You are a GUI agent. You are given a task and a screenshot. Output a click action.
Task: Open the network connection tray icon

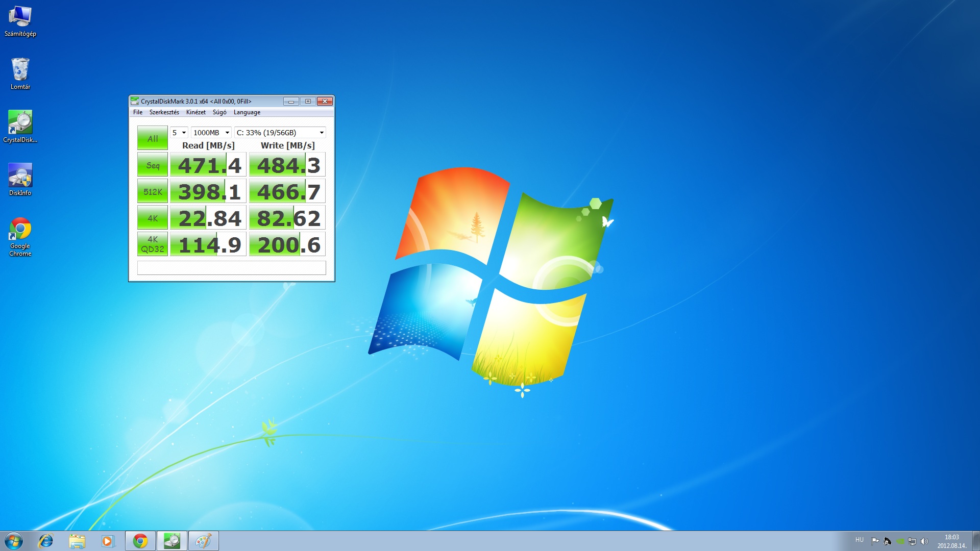(912, 541)
